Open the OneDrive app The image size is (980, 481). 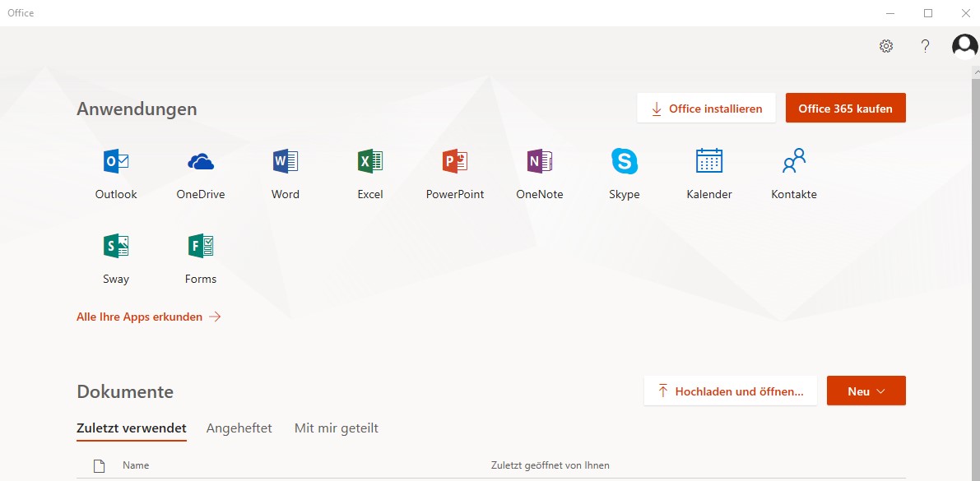pos(201,174)
